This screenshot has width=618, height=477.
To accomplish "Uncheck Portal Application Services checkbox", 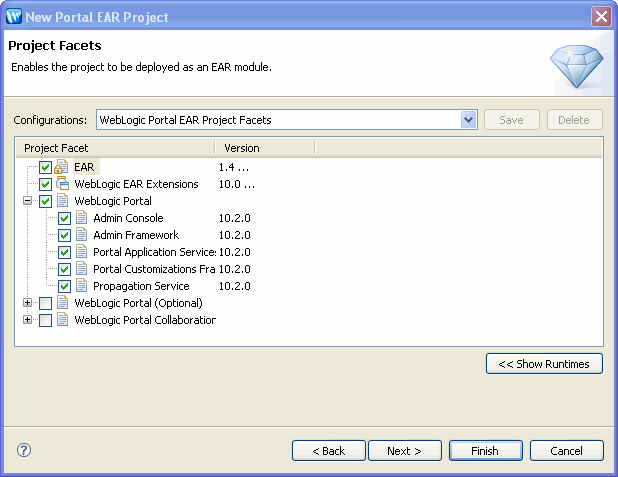I will [x=64, y=252].
